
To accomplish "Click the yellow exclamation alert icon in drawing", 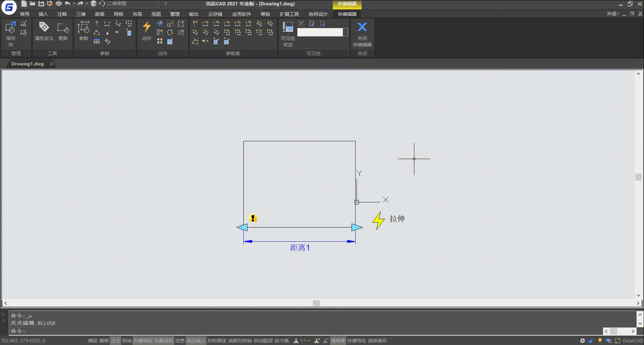I will pos(253,218).
